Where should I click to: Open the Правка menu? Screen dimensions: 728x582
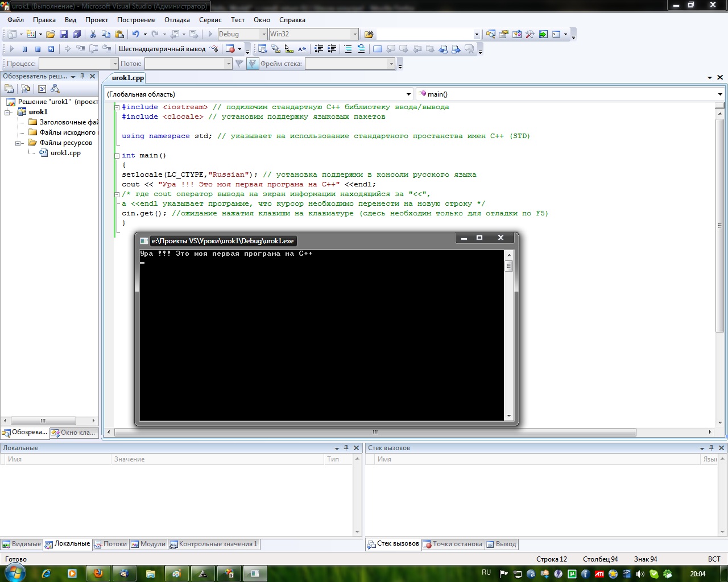(44, 20)
